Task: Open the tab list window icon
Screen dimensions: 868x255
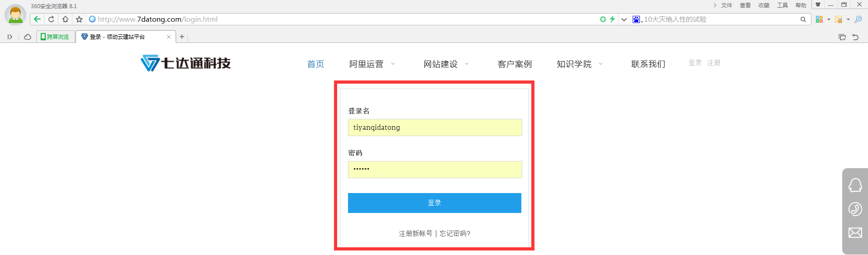Action: coord(842,37)
